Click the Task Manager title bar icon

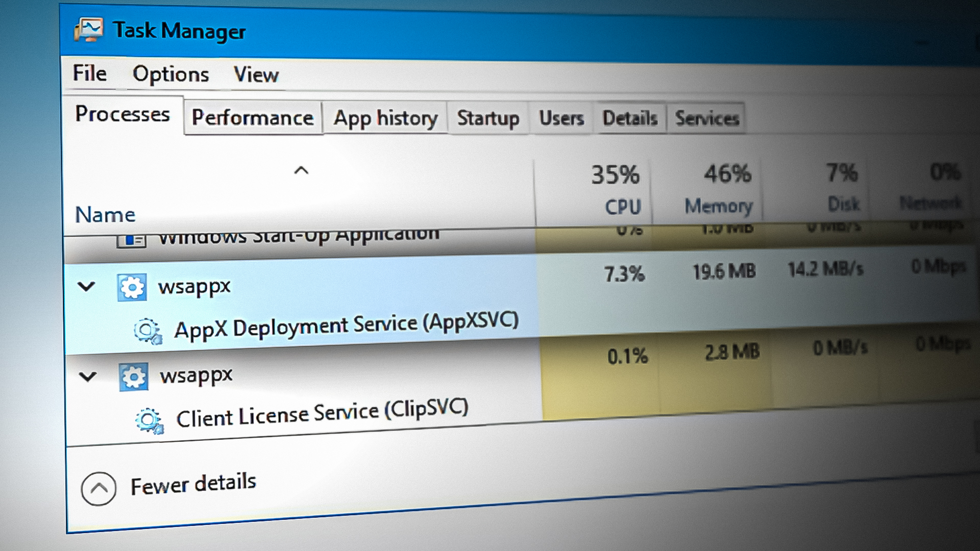coord(88,30)
